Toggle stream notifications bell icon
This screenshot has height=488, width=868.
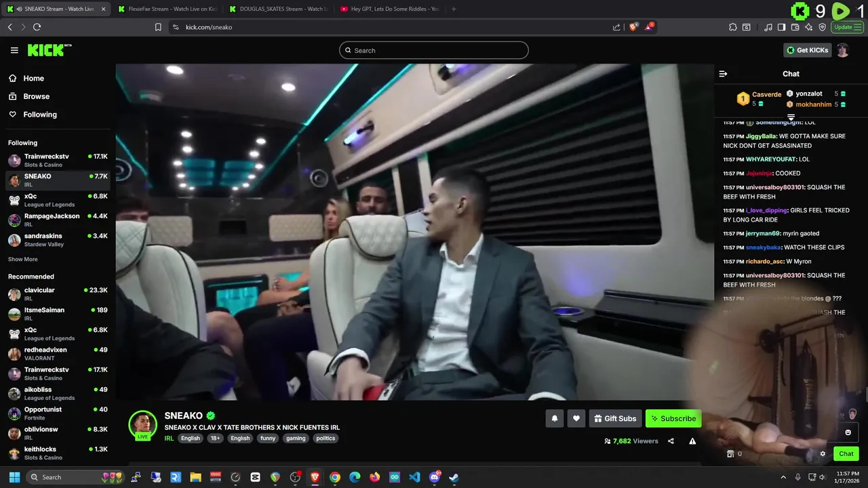(554, 419)
